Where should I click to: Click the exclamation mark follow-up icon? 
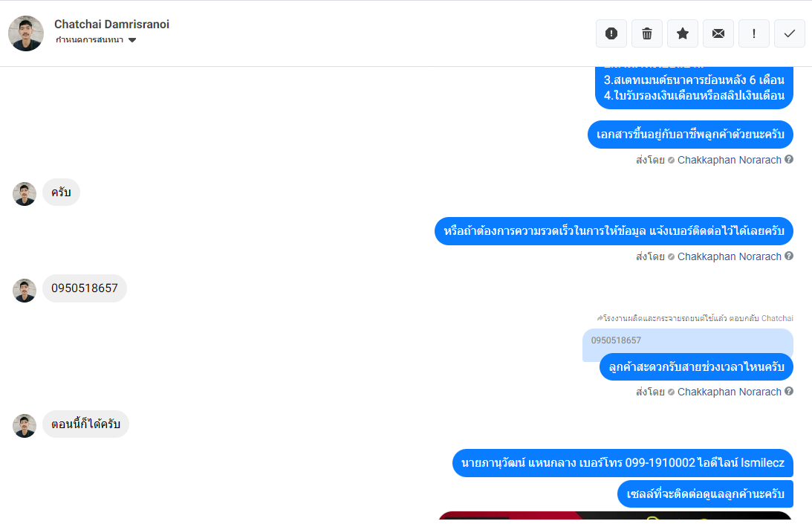[754, 33]
